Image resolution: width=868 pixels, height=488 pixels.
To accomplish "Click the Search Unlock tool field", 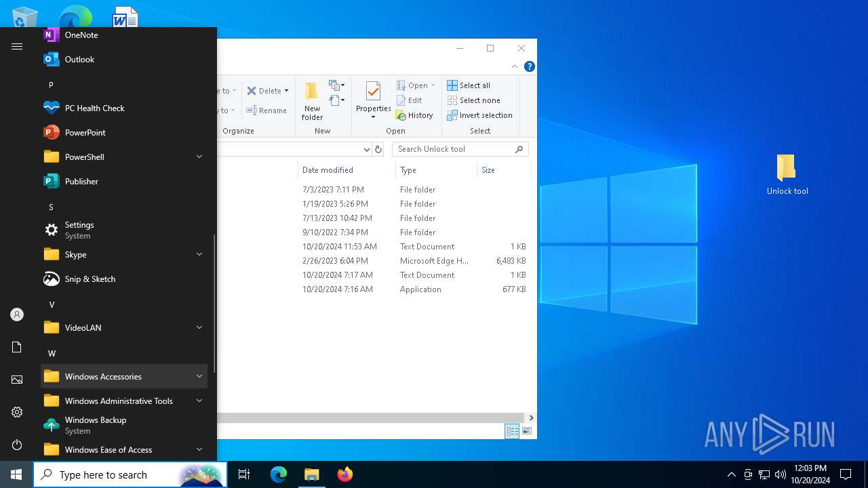I will [460, 149].
